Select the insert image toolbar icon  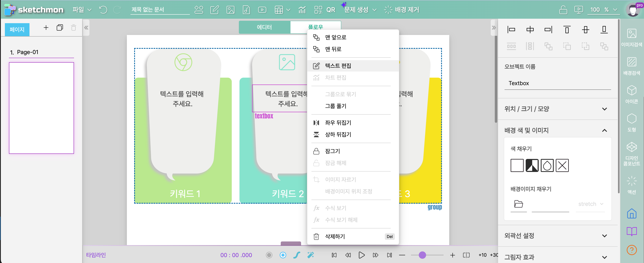[230, 10]
